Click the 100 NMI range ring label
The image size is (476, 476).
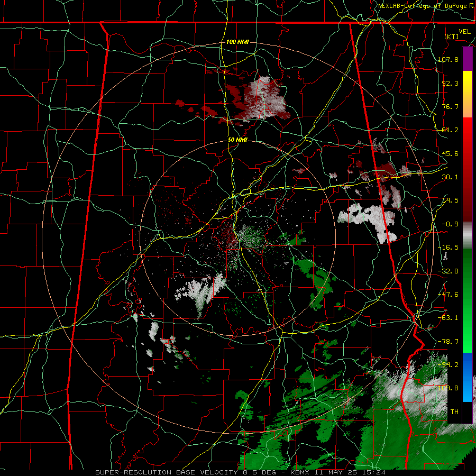(x=237, y=42)
